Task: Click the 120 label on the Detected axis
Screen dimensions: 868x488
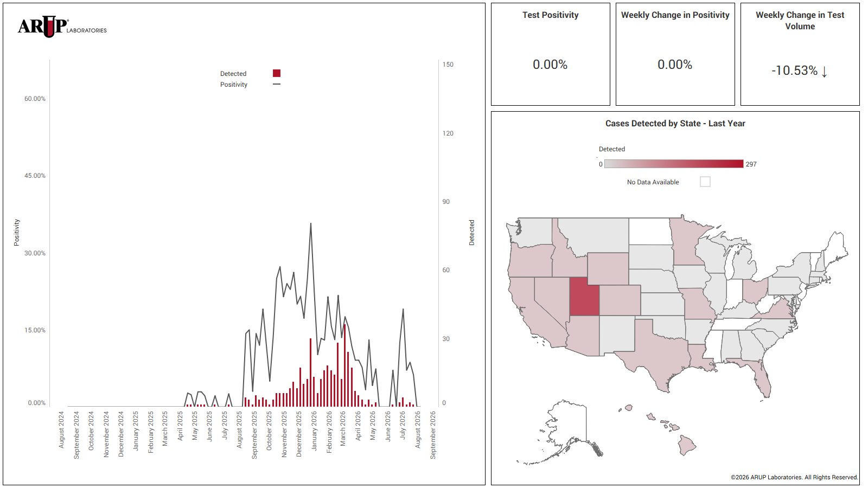Action: 448,133
